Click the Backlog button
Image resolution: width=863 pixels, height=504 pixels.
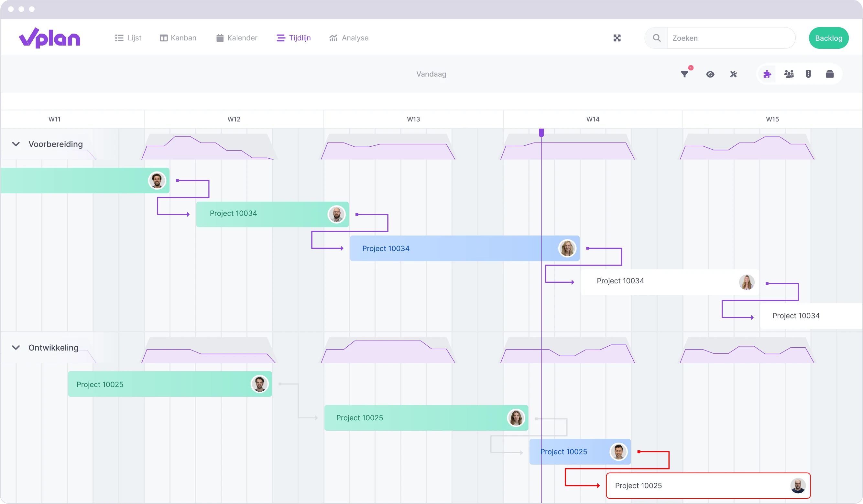829,38
